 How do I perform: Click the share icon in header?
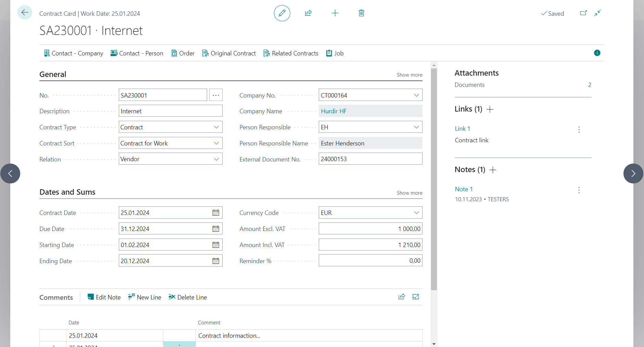coord(308,13)
